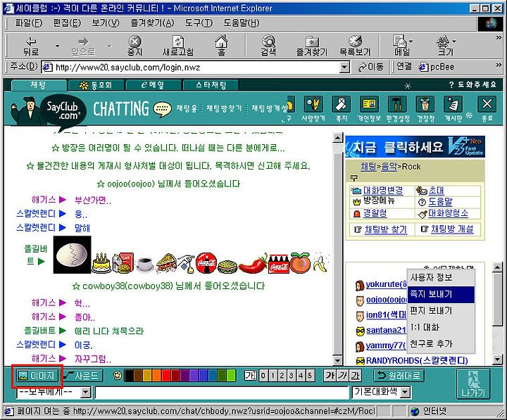Click the 사운드 sound button
The image size is (507, 420).
coord(82,376)
